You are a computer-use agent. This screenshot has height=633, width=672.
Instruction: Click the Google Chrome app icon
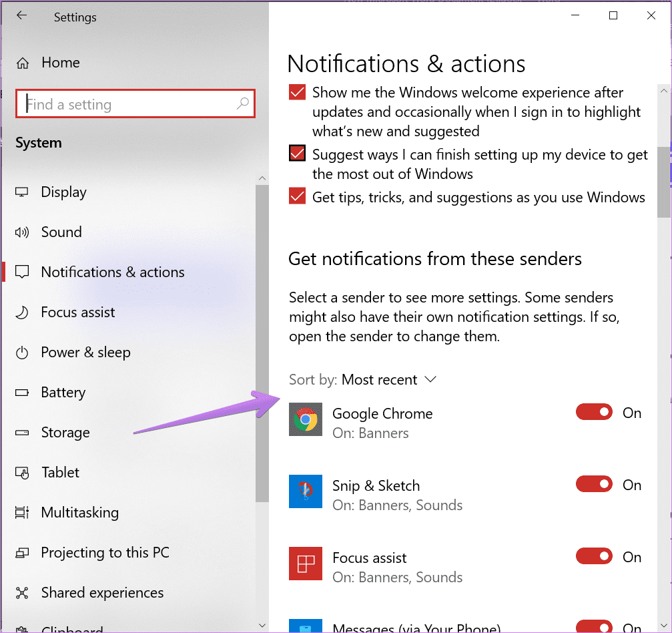point(306,419)
